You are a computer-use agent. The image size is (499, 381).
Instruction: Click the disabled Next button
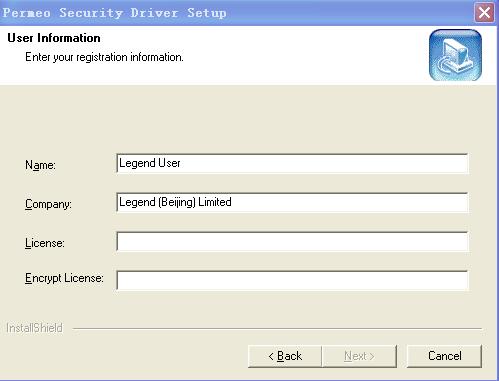click(x=359, y=356)
